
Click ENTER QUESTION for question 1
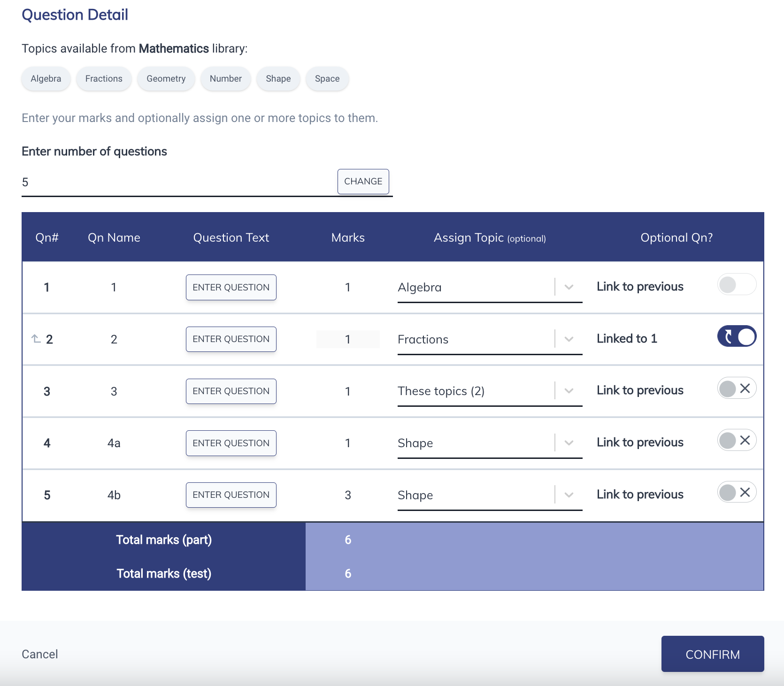click(x=231, y=287)
